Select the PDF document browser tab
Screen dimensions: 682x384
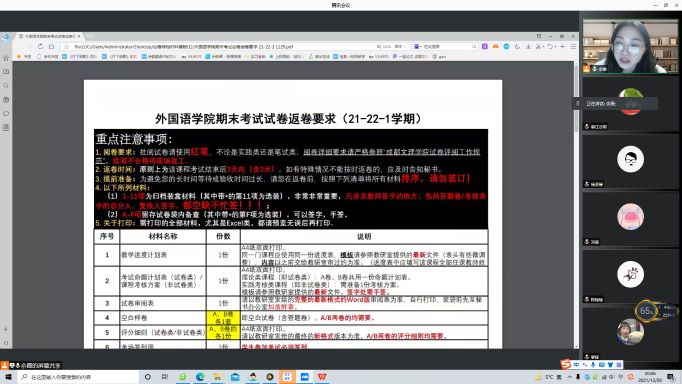click(49, 36)
